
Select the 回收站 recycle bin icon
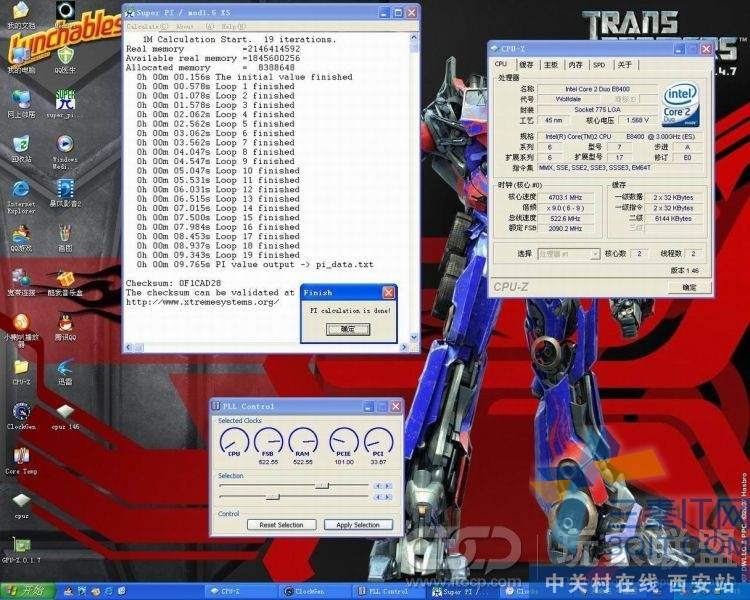[21, 148]
